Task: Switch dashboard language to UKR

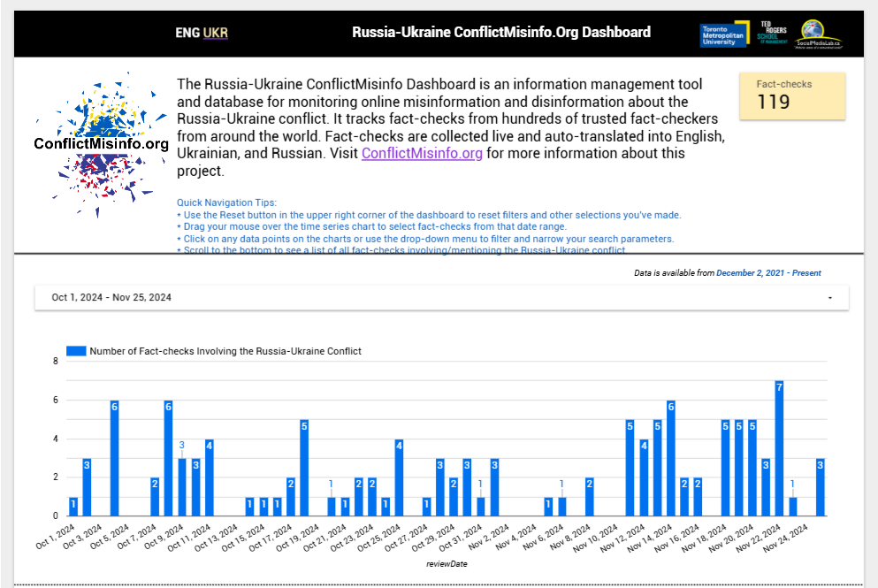Action: [216, 33]
